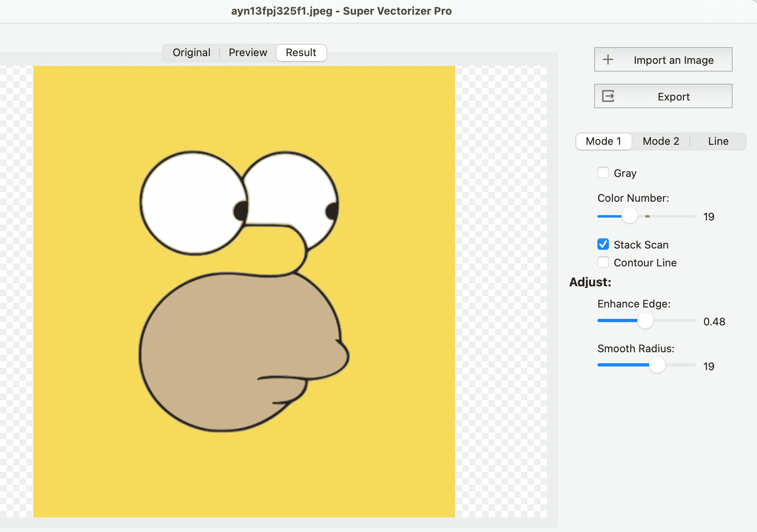Uncheck the Stack Scan checkbox
The width and height of the screenshot is (757, 532).
pos(603,244)
